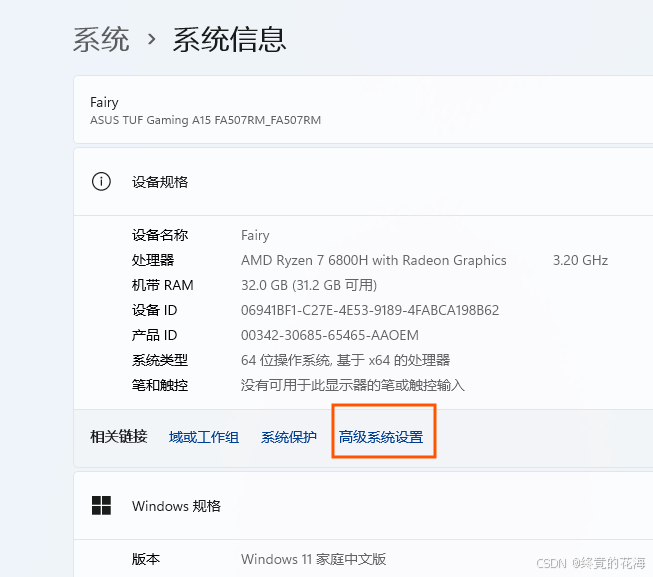Click the 版本 label

coord(146,559)
